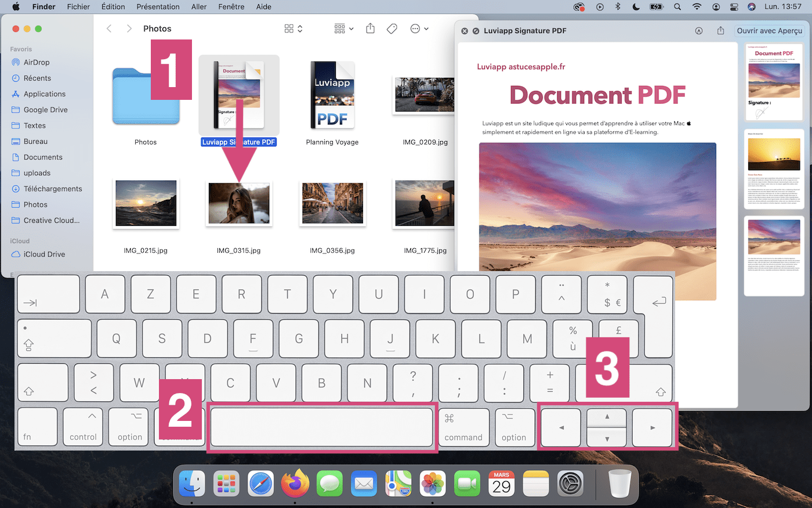
Task: Select IMG_0209.jpg car photo
Action: pos(425,95)
